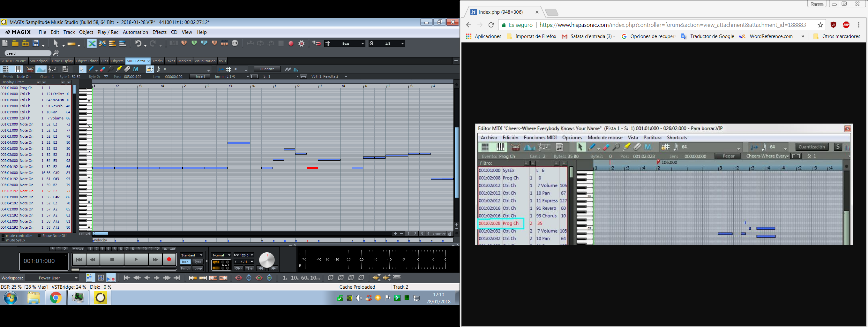Click the Insert button in event row

(200, 77)
